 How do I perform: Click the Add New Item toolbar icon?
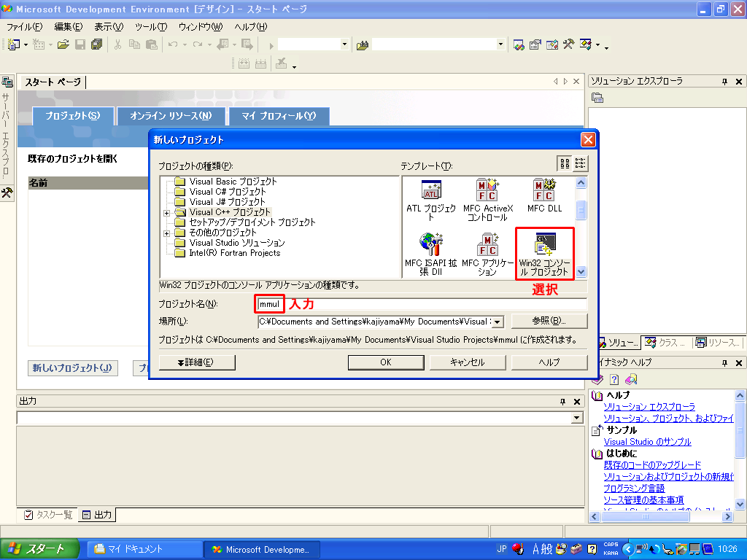pyautogui.click(x=39, y=44)
